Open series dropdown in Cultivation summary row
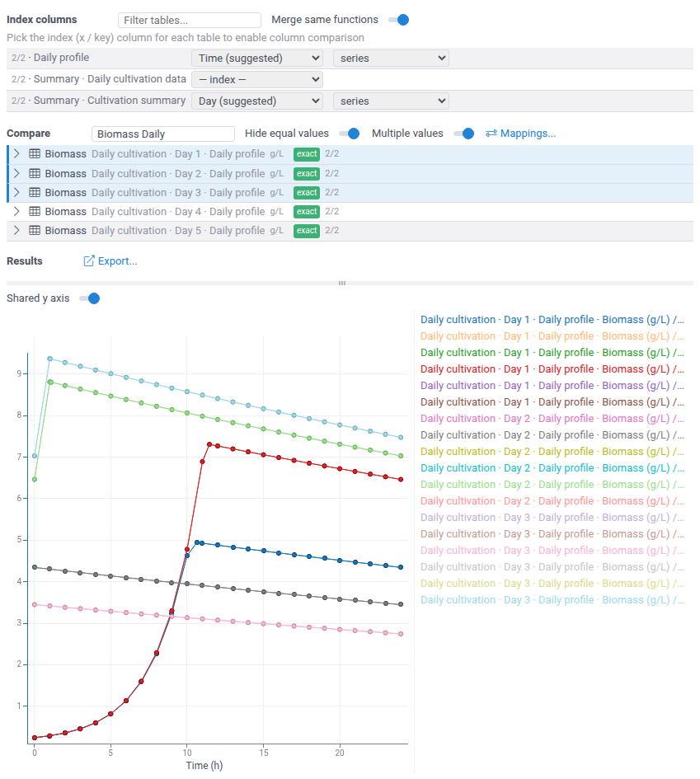Image resolution: width=700 pixels, height=779 pixels. point(391,101)
